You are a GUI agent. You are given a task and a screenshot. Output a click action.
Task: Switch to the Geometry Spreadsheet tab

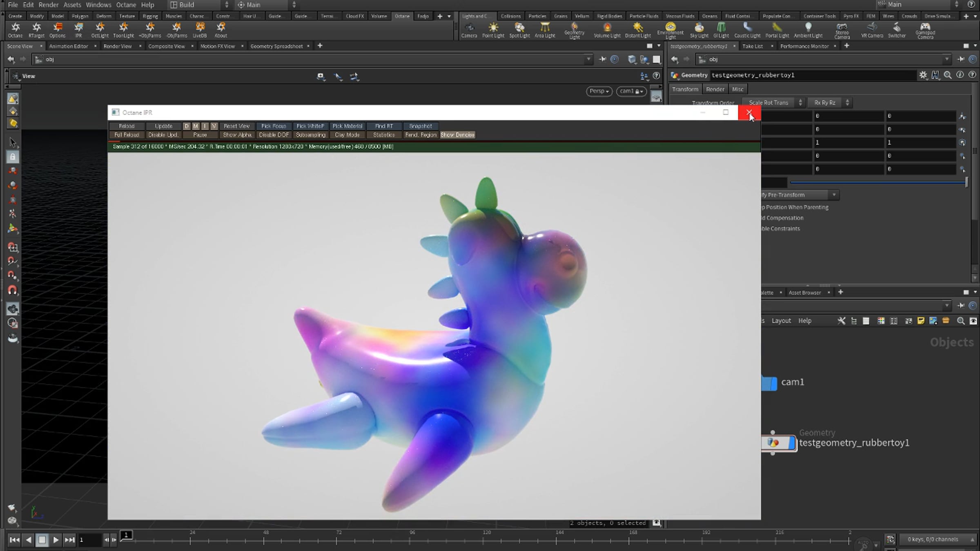(x=276, y=46)
